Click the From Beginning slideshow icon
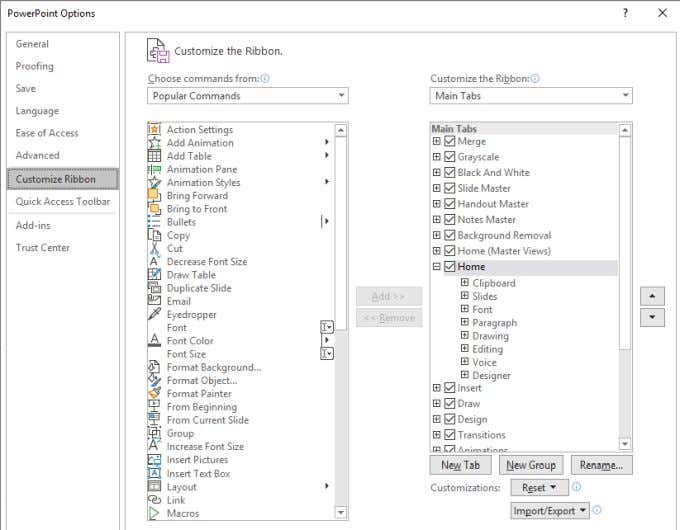 coord(154,406)
